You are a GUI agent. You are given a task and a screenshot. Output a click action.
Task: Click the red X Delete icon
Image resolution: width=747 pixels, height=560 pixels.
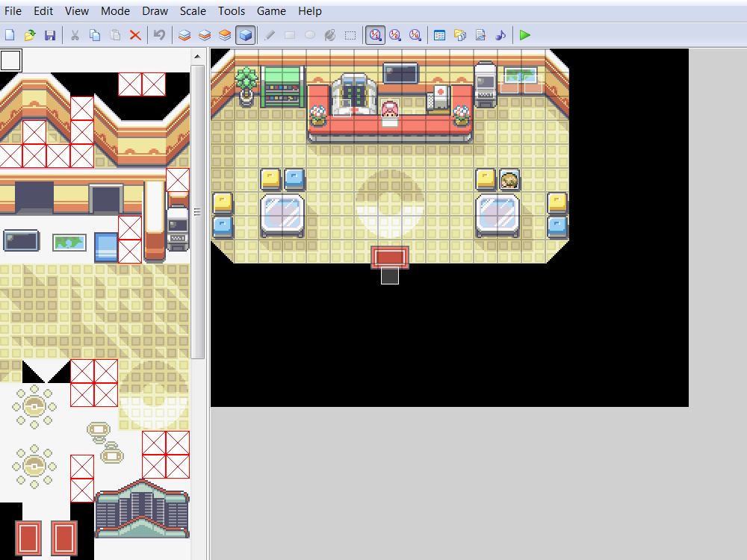[x=135, y=35]
